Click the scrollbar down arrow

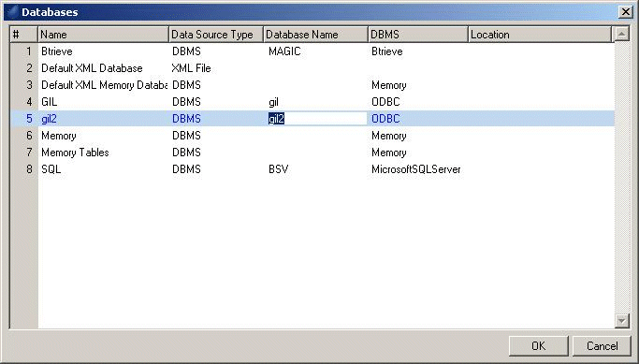point(621,320)
